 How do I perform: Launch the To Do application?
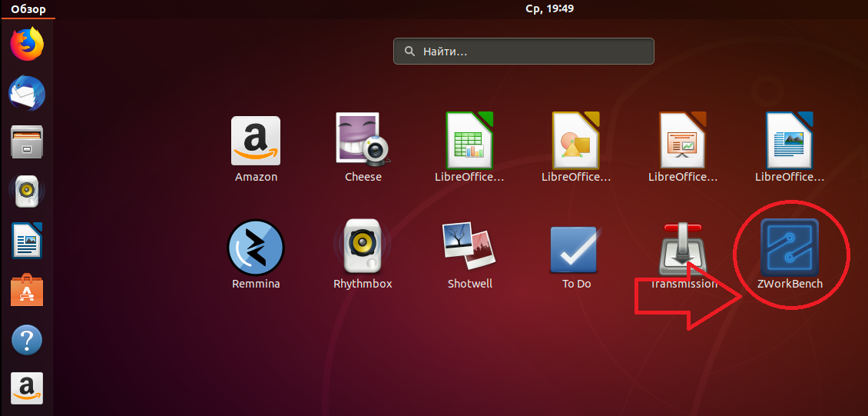[x=576, y=248]
